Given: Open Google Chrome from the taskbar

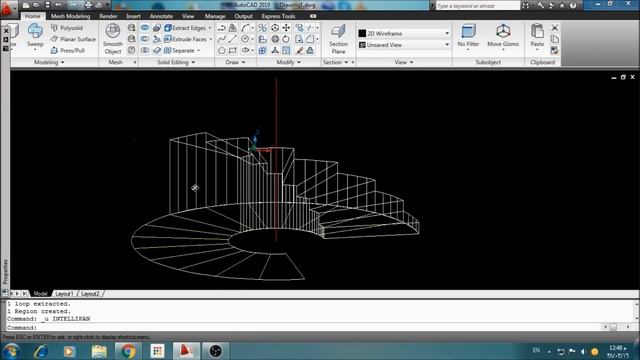Looking at the screenshot, I should click(x=128, y=351).
